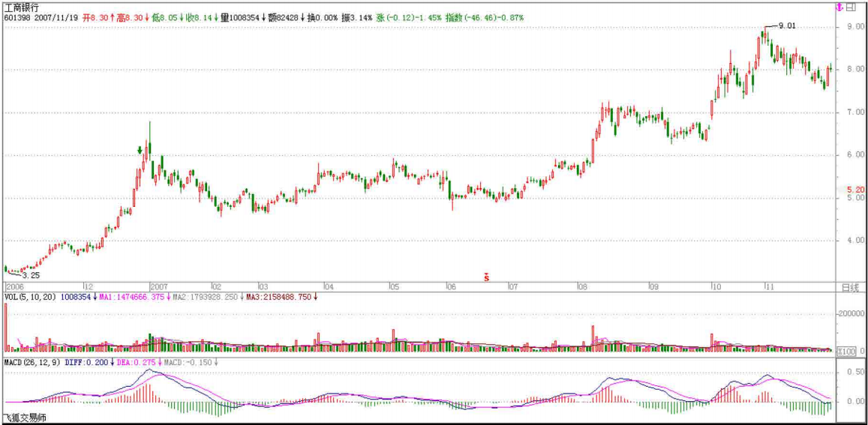
Task: Click the pink down-arrow icon at top right
Action: (x=839, y=7)
